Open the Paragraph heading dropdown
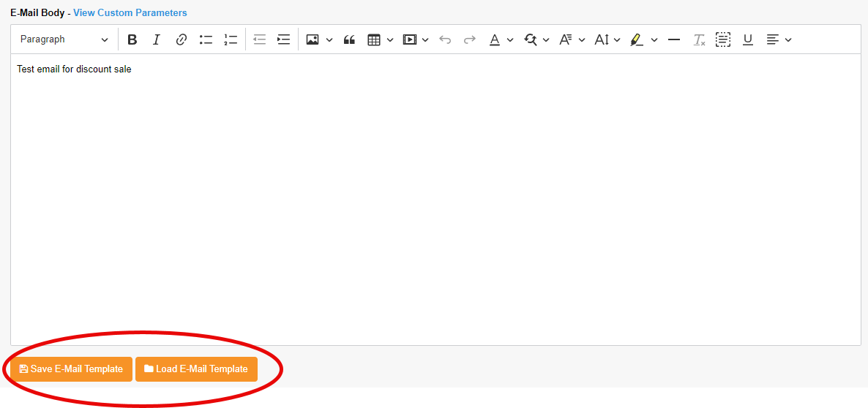This screenshot has height=408, width=868. click(x=64, y=39)
